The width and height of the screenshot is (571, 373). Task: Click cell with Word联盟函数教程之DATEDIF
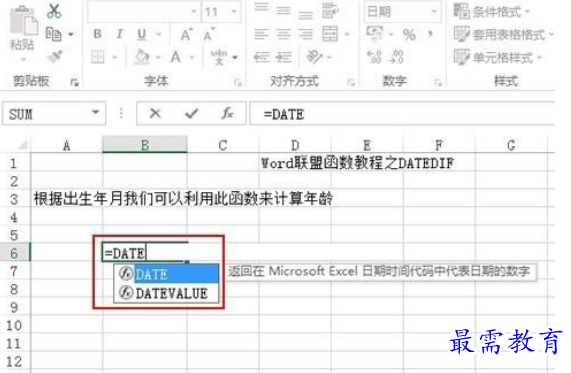click(357, 163)
